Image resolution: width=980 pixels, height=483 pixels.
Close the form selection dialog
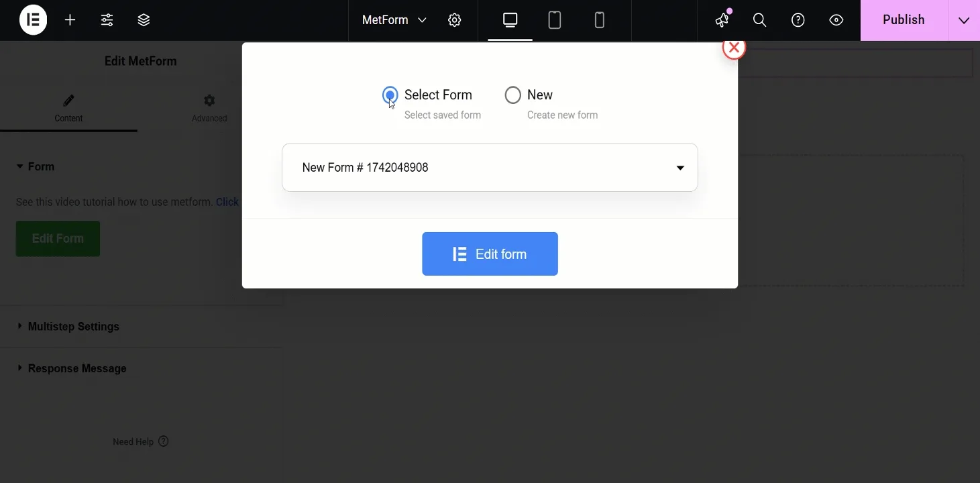click(734, 48)
